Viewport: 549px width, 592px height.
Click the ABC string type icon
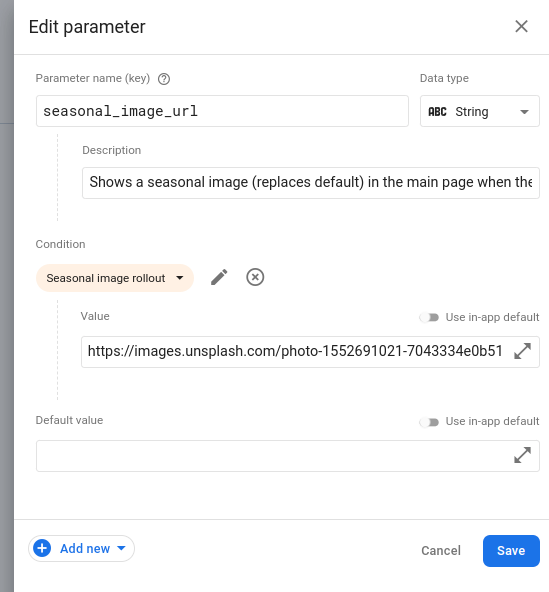(x=437, y=112)
